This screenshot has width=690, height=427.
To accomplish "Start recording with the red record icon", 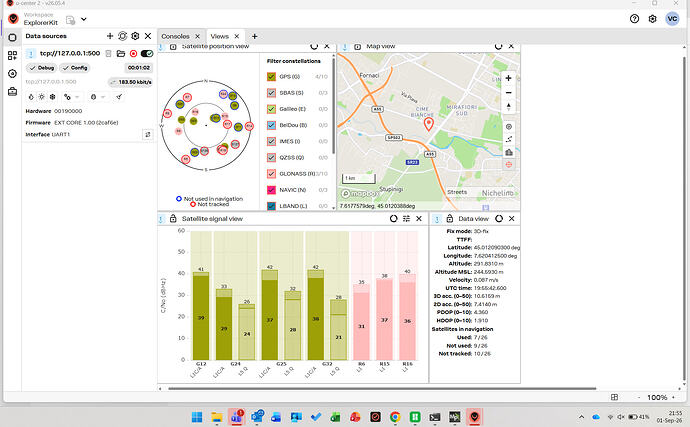I will tap(133, 54).
